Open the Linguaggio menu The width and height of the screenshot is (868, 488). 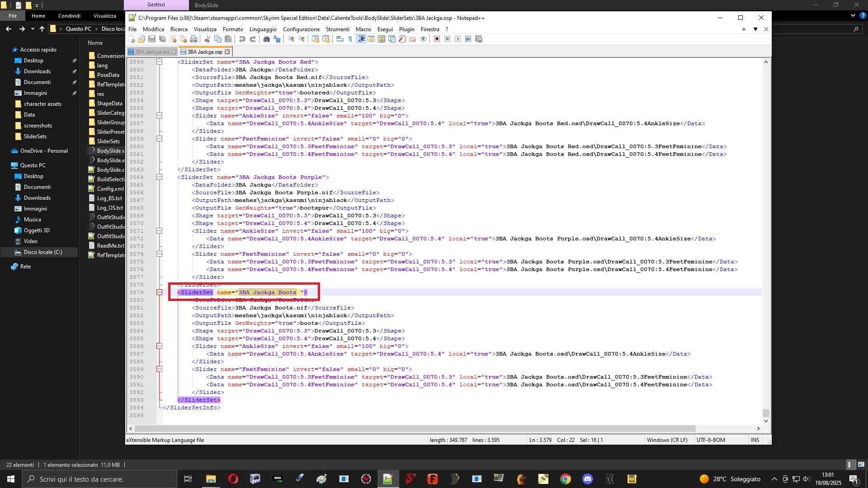pos(263,29)
